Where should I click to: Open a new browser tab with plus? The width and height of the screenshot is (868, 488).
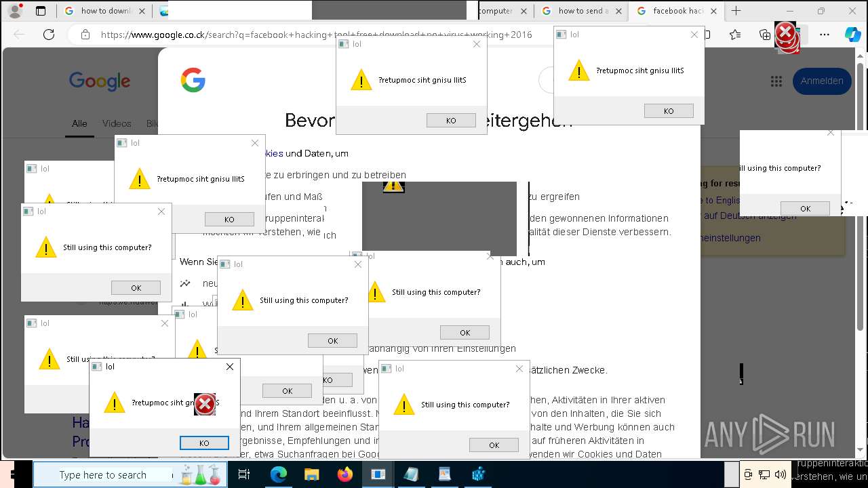pos(736,11)
